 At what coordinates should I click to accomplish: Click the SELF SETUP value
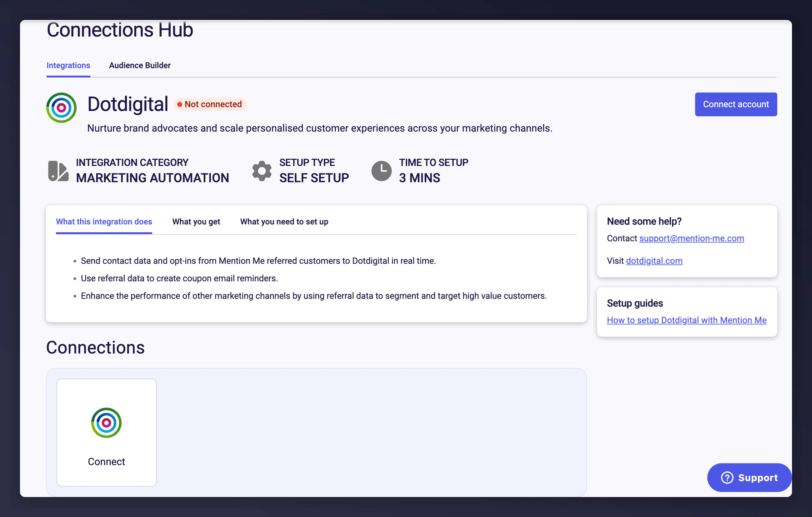coord(314,178)
